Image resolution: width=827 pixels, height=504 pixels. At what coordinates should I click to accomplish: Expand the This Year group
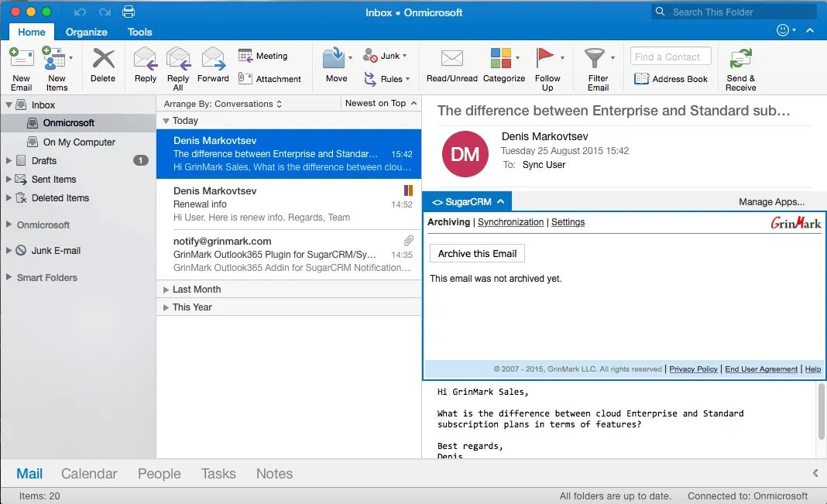tap(166, 307)
